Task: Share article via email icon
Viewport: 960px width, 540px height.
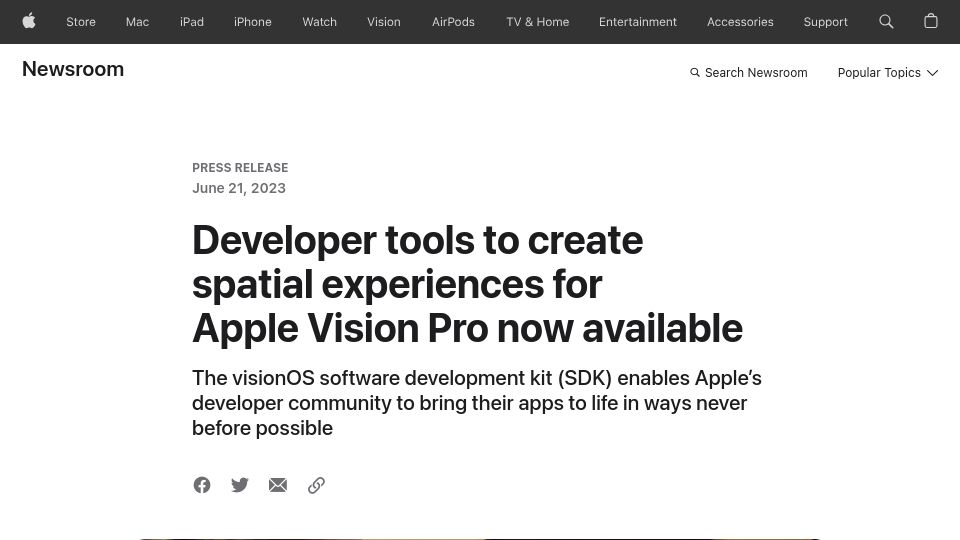Action: [278, 485]
